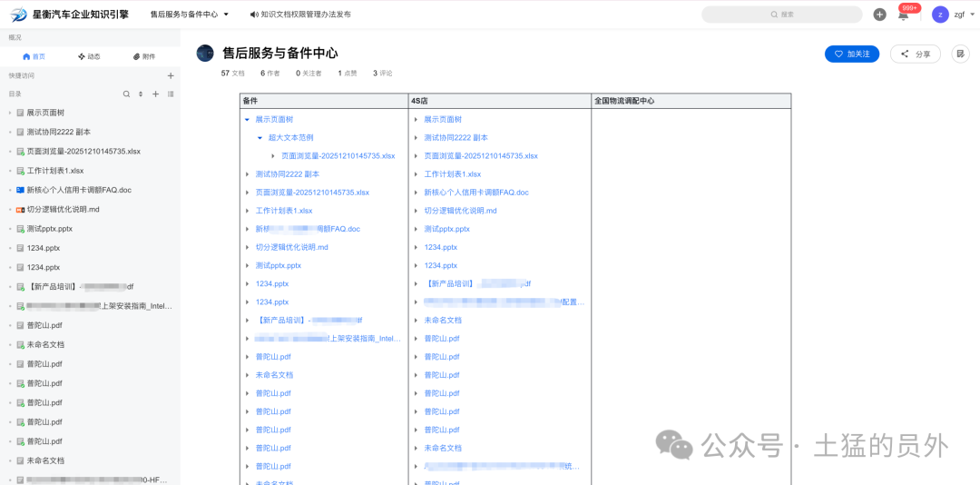Click the sidebar 工作计划表1.xlsx file icon
The height and width of the screenshot is (485, 980).
click(20, 171)
